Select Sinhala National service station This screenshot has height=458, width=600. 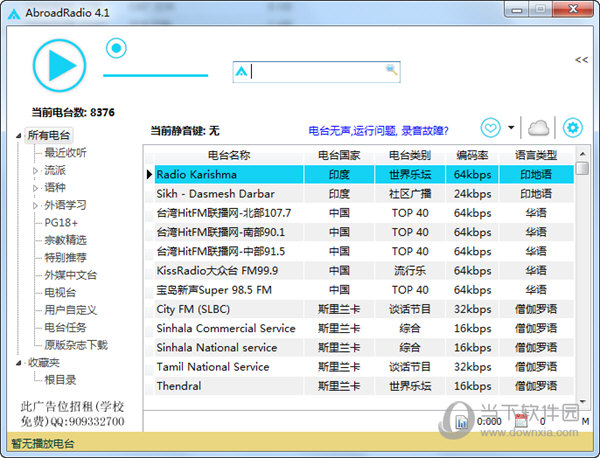click(360, 347)
